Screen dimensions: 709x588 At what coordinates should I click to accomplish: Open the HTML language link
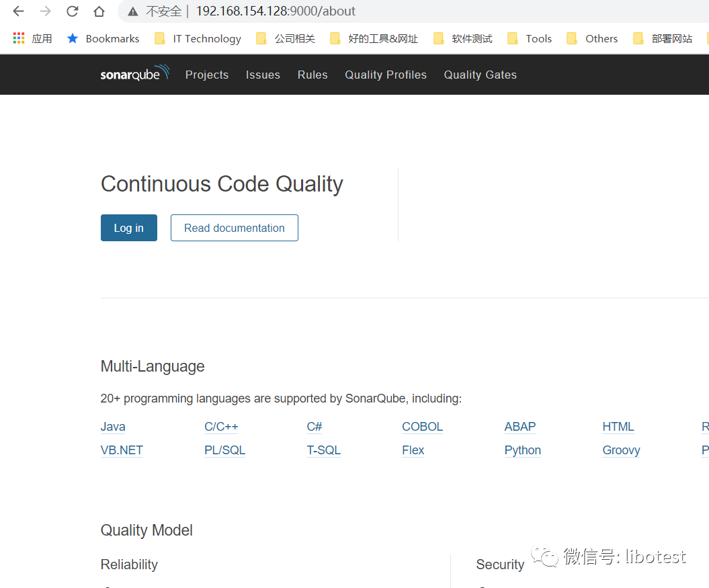(x=618, y=427)
